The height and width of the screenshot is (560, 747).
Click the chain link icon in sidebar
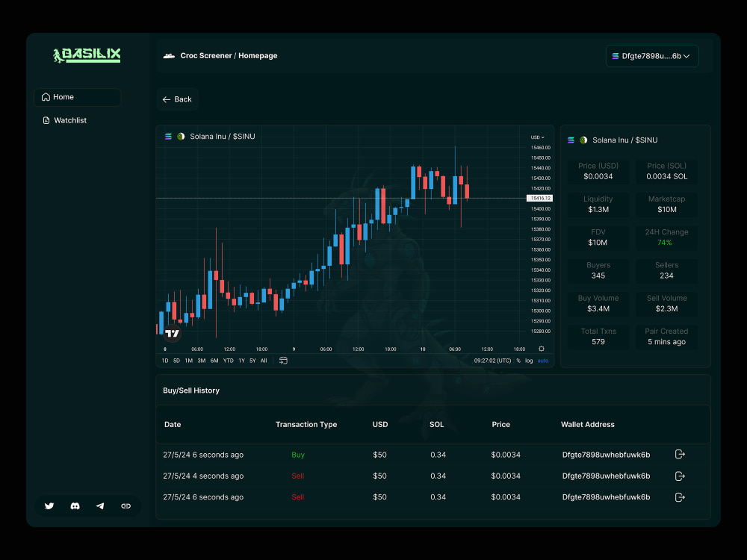pos(125,505)
